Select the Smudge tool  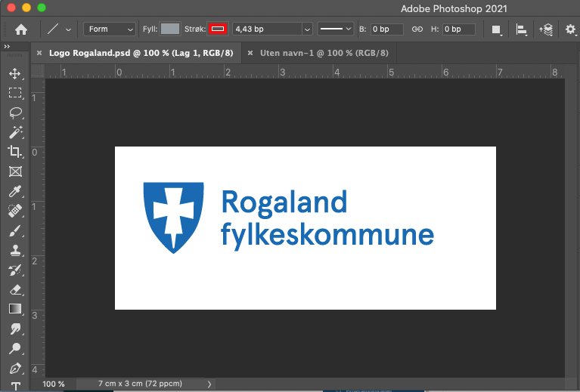click(15, 329)
